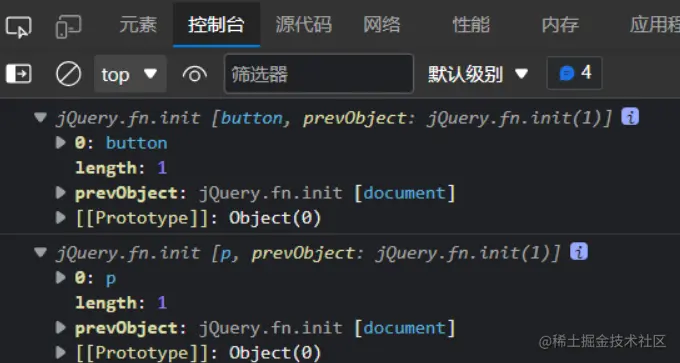The height and width of the screenshot is (363, 680).
Task: Collapse the jQuery.fn.init [button] object
Action: tap(40, 117)
